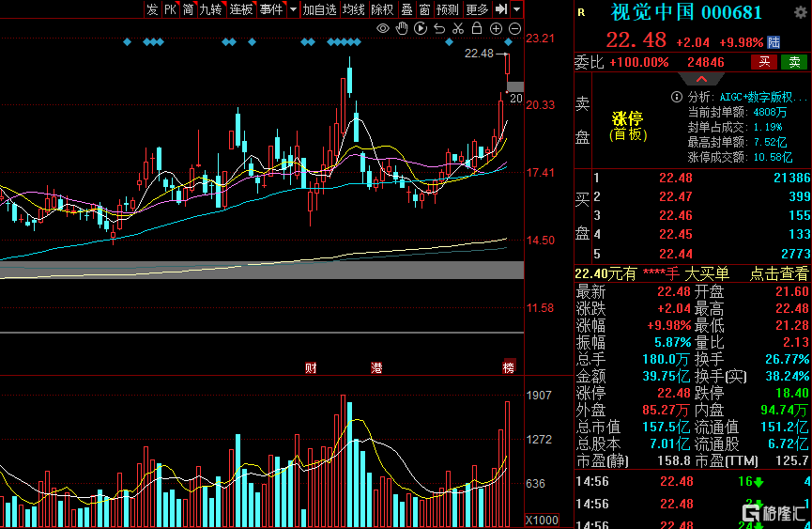This screenshot has width=812, height=529.
Task: Click the info icon beside 分析
Action: [x=676, y=97]
